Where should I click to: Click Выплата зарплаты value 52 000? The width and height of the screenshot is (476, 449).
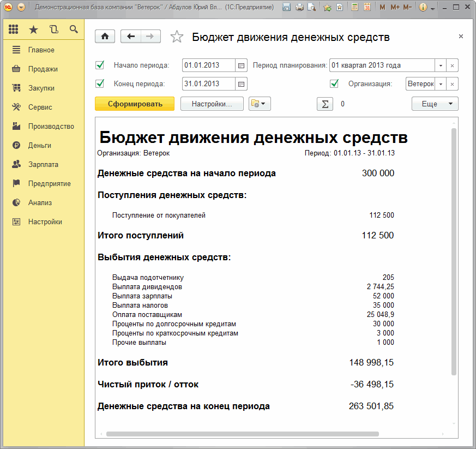coord(383,296)
